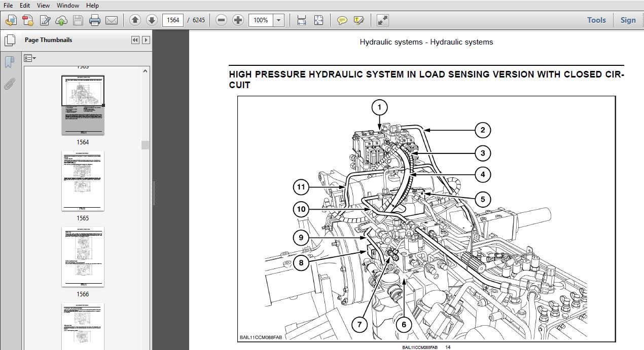Click the fit-width scrolling mode icon
This screenshot has width=644, height=350.
[x=302, y=20]
